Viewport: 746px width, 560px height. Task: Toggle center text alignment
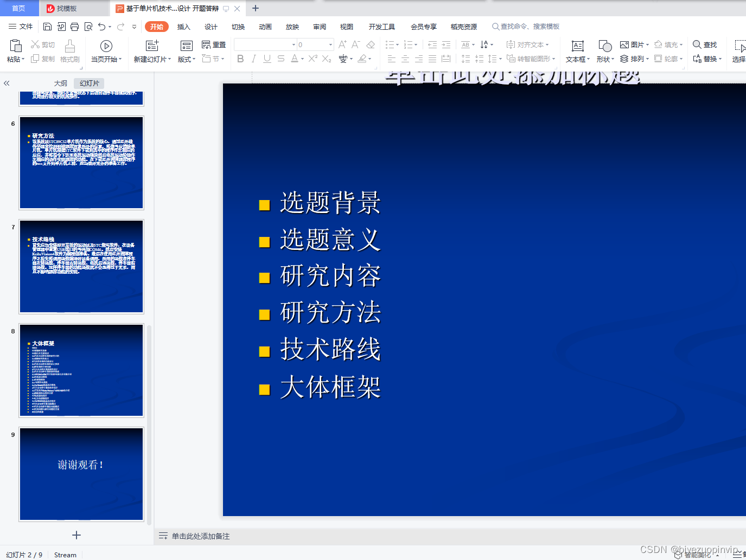tap(405, 59)
